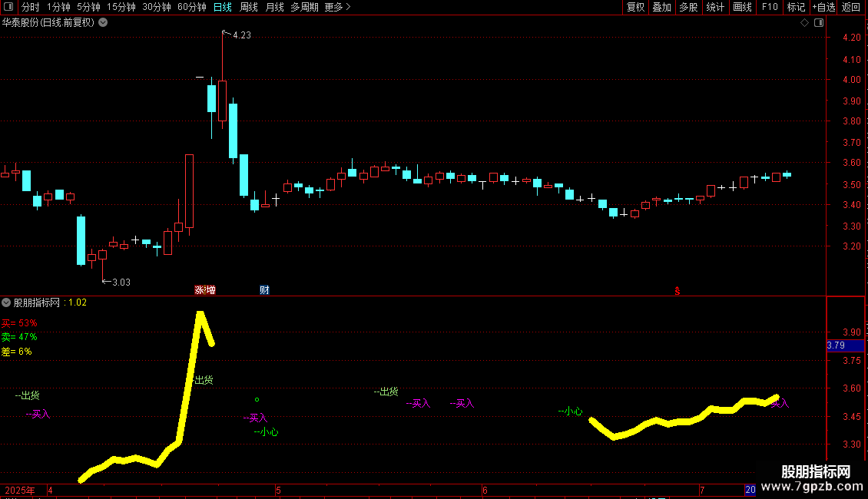Screen dimensions: 868x499
Task: Click month 6 on the time axis
Action: point(485,490)
